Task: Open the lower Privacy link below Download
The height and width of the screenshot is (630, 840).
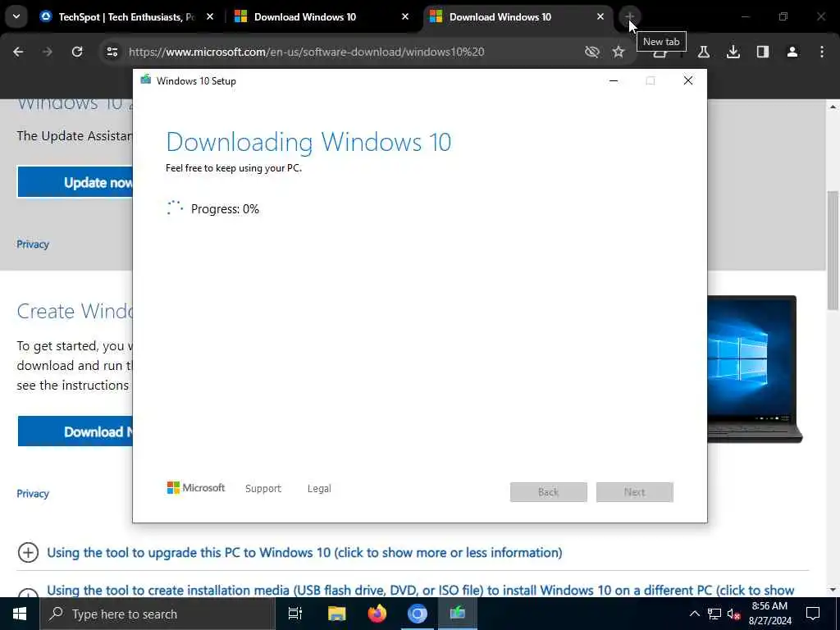Action: pyautogui.click(x=33, y=493)
